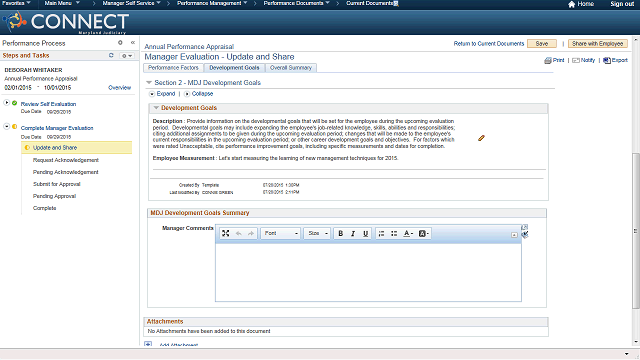Insert a bulleted list
This screenshot has width=640, height=360.
pos(394,233)
